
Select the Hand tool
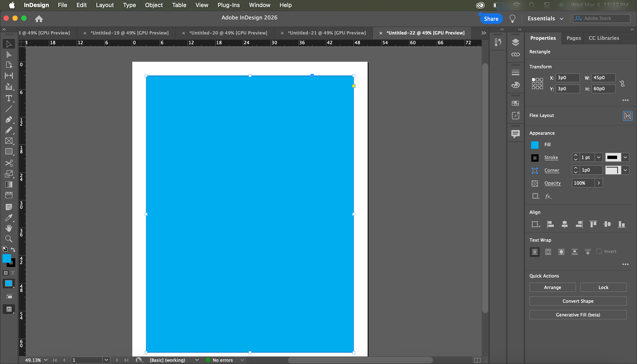[9, 228]
